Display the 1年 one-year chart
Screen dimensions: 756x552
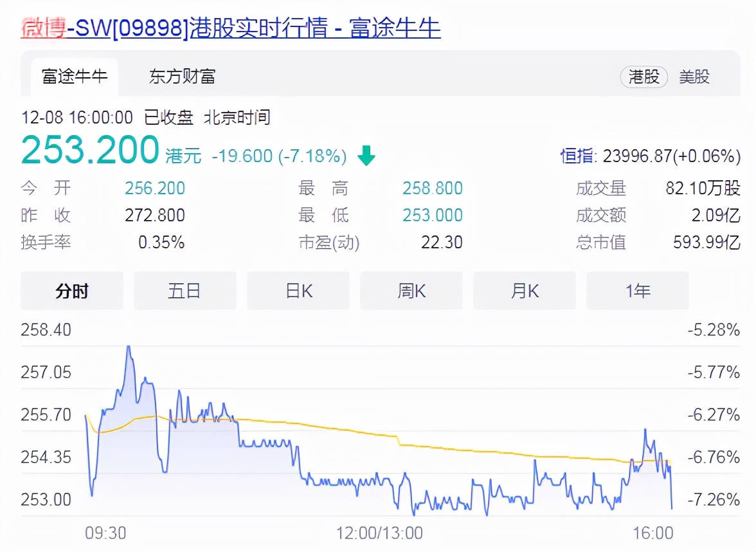click(637, 291)
